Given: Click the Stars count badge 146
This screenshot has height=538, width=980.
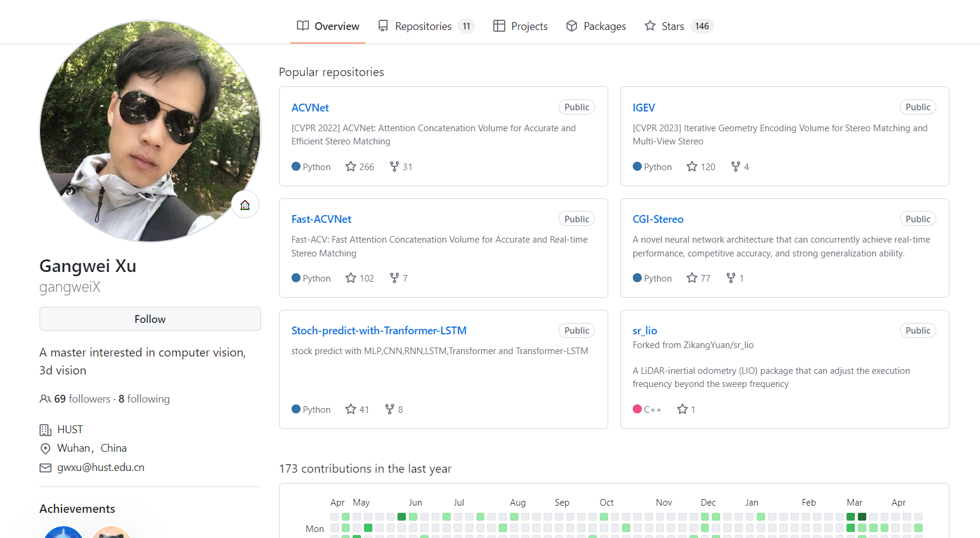Looking at the screenshot, I should coord(702,26).
